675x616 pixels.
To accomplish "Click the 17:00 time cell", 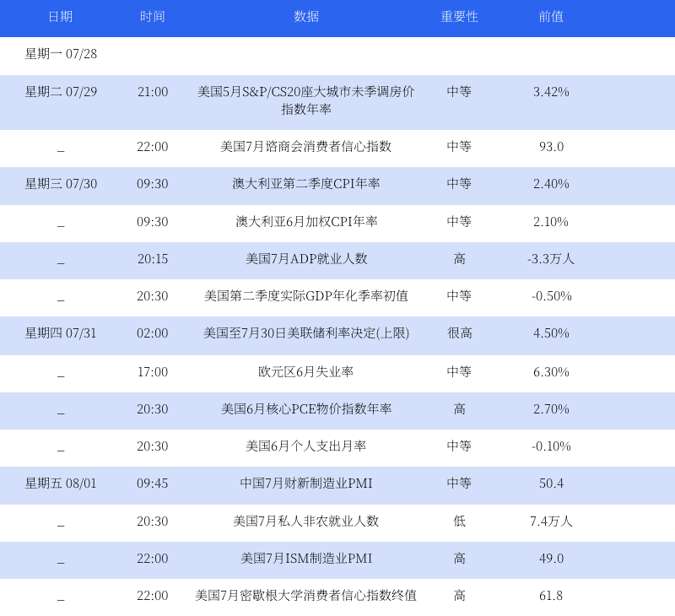I will pyautogui.click(x=153, y=372).
